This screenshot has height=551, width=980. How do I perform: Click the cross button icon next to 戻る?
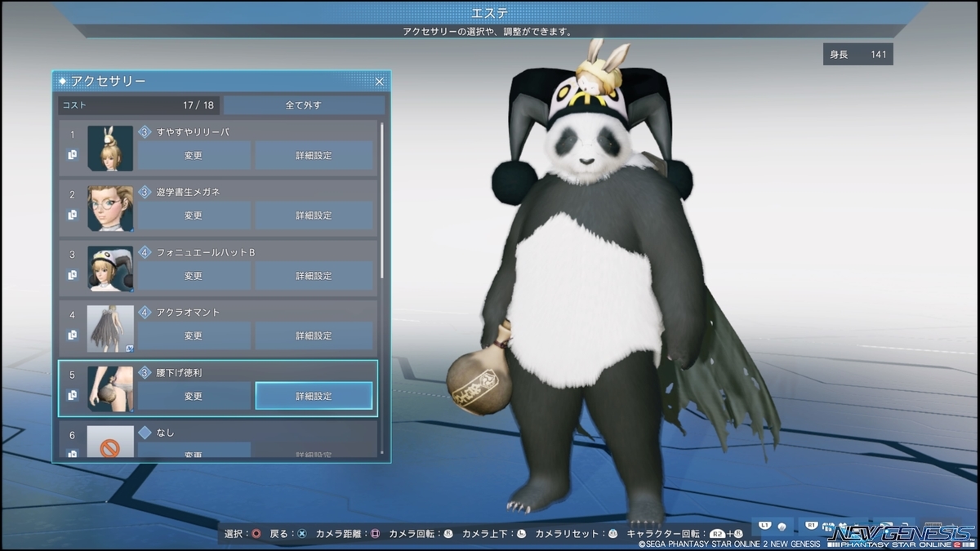tap(302, 534)
